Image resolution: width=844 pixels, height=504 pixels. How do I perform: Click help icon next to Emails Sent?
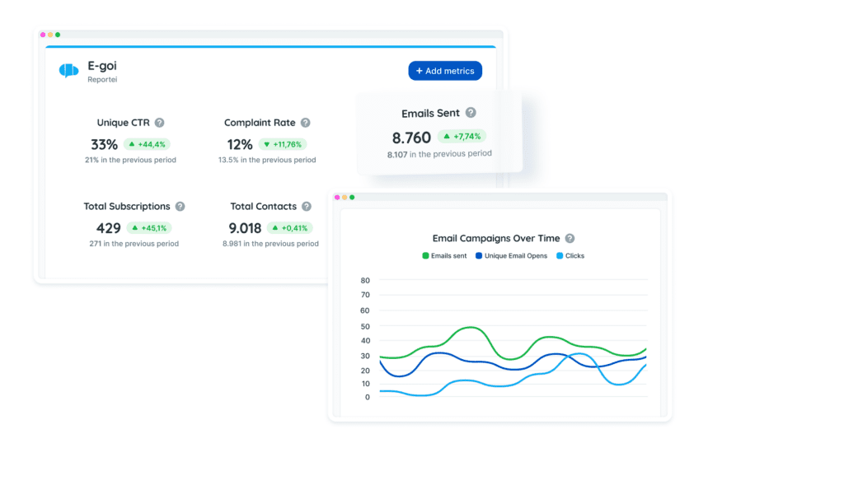(x=471, y=113)
